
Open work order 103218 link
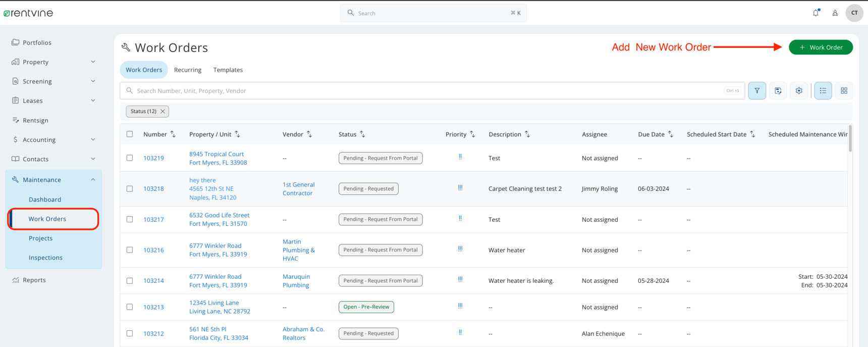click(153, 189)
